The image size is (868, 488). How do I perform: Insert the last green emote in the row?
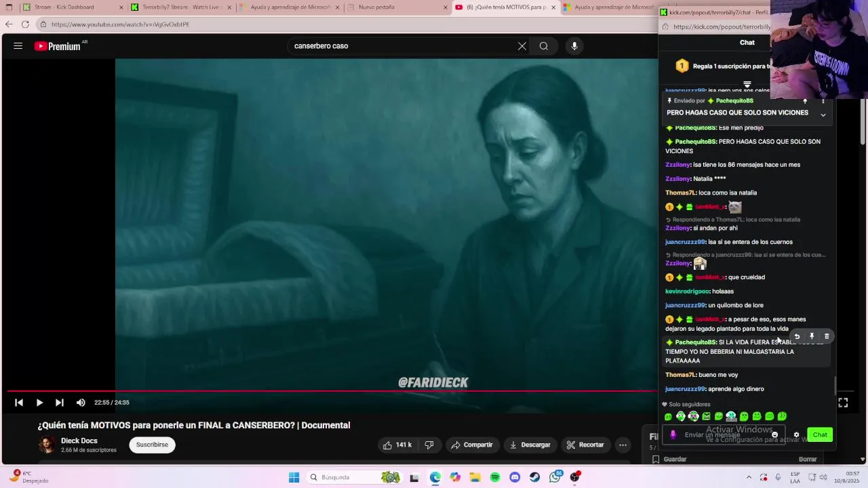[782, 417]
